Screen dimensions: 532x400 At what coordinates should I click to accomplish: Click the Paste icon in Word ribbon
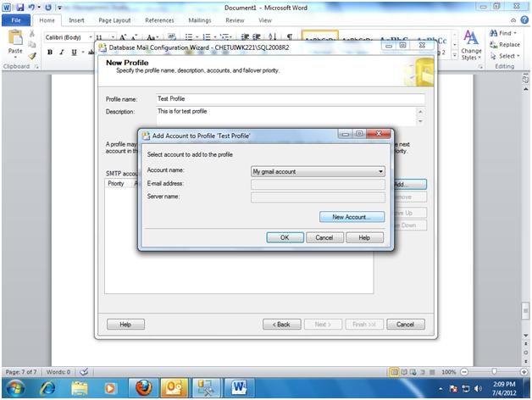(15, 38)
